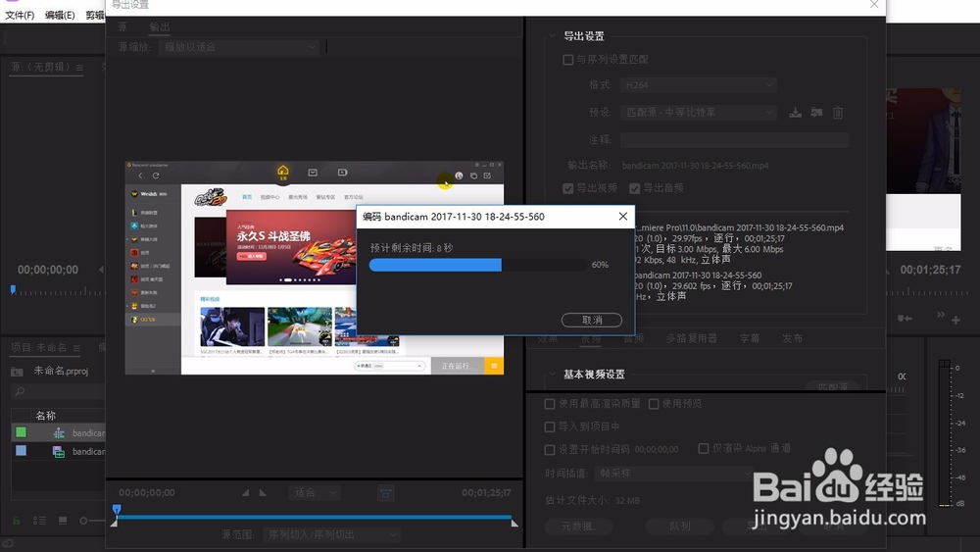980x552 pixels.
Task: Switch project panel to icon view
Action: pyautogui.click(x=63, y=520)
